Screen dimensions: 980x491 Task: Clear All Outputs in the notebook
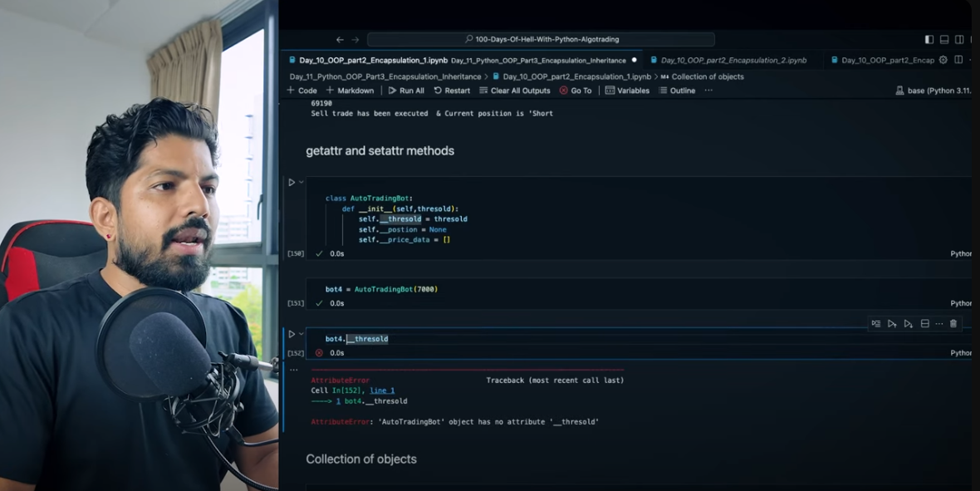pos(515,91)
